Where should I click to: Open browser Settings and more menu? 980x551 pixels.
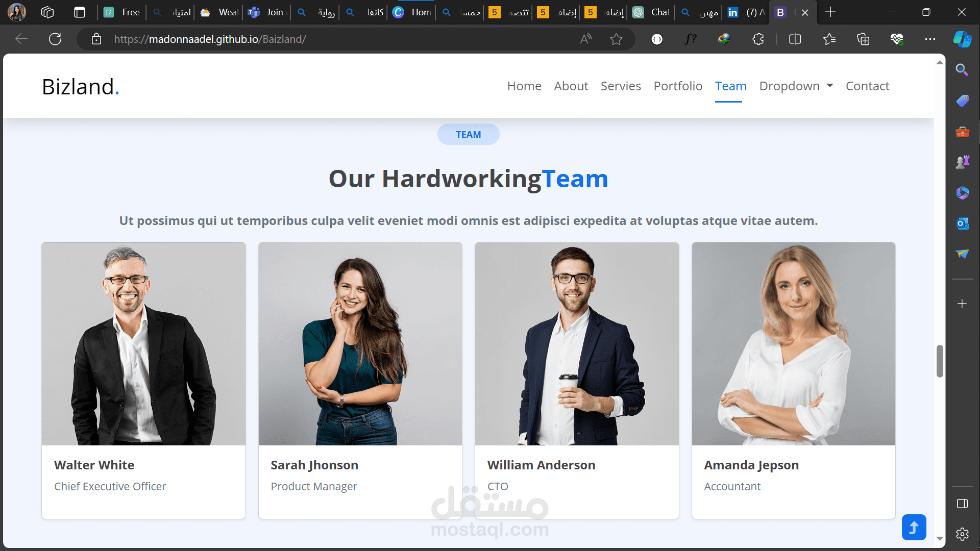click(x=930, y=39)
